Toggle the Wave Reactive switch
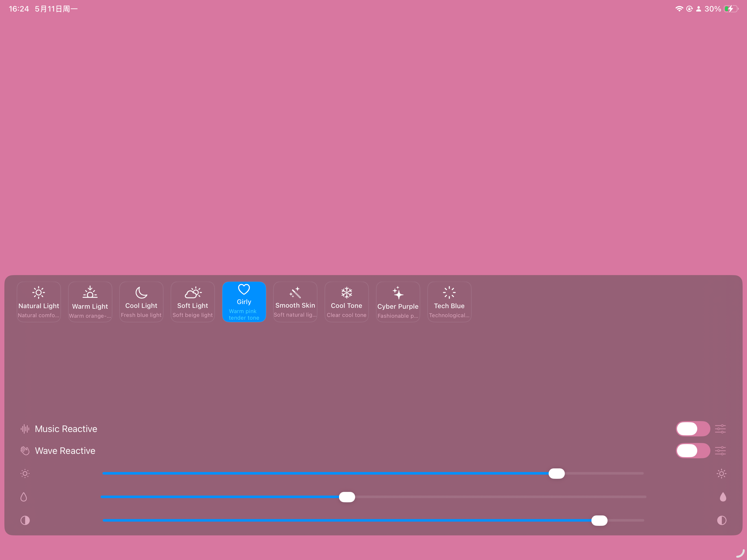This screenshot has width=747, height=560. click(x=693, y=451)
